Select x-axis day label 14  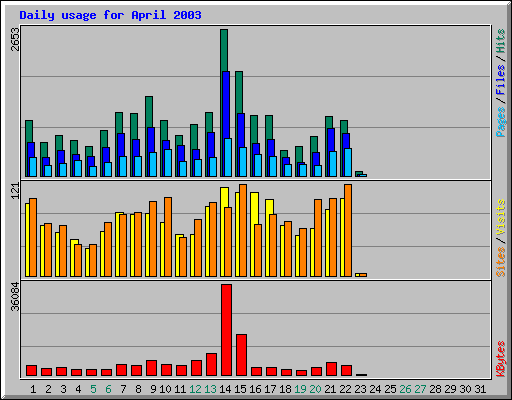(225, 389)
